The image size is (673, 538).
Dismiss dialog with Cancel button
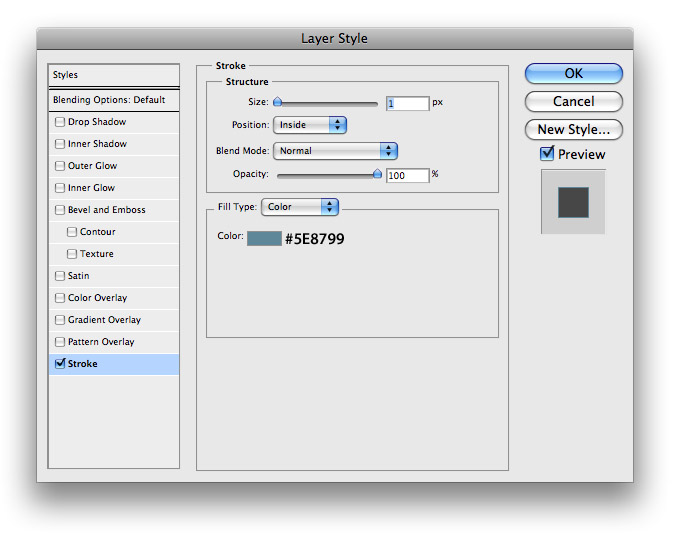[x=573, y=101]
